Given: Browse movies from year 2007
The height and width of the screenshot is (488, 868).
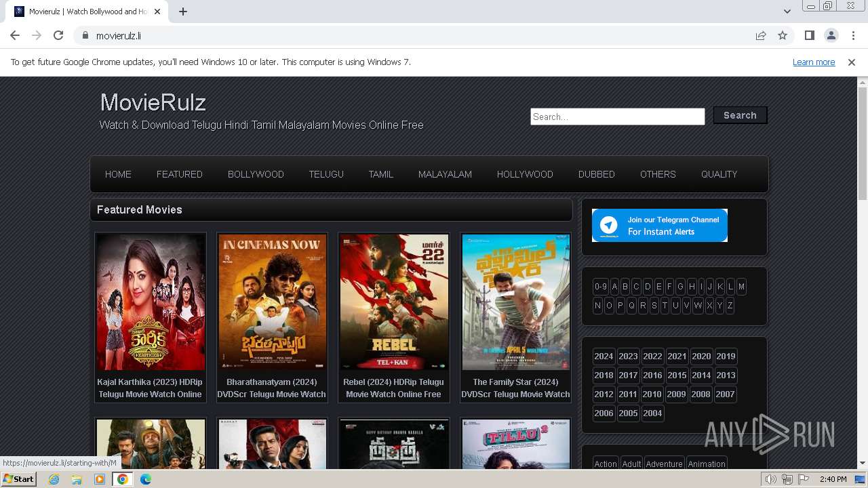Looking at the screenshot, I should click(725, 394).
